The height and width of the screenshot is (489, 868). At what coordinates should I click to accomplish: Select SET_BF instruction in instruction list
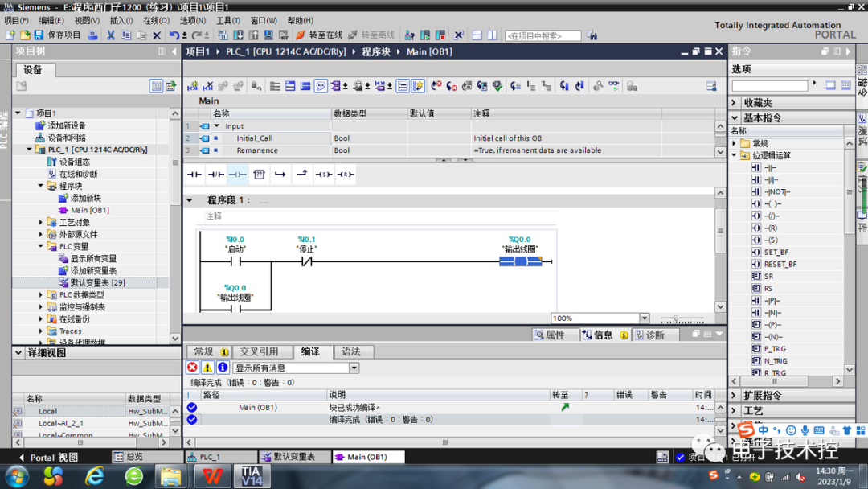776,252
